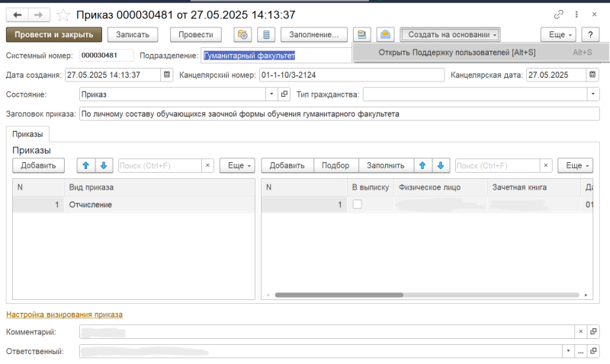This screenshot has height=364, width=610.
Task: Open calendar picker for Дата создания
Action: click(166, 75)
